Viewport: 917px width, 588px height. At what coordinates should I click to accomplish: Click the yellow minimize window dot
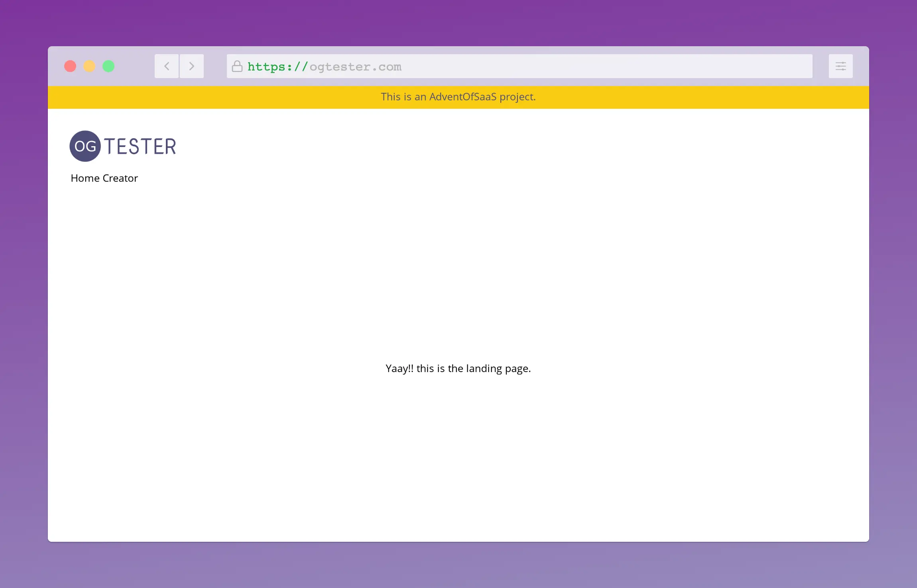tap(89, 66)
